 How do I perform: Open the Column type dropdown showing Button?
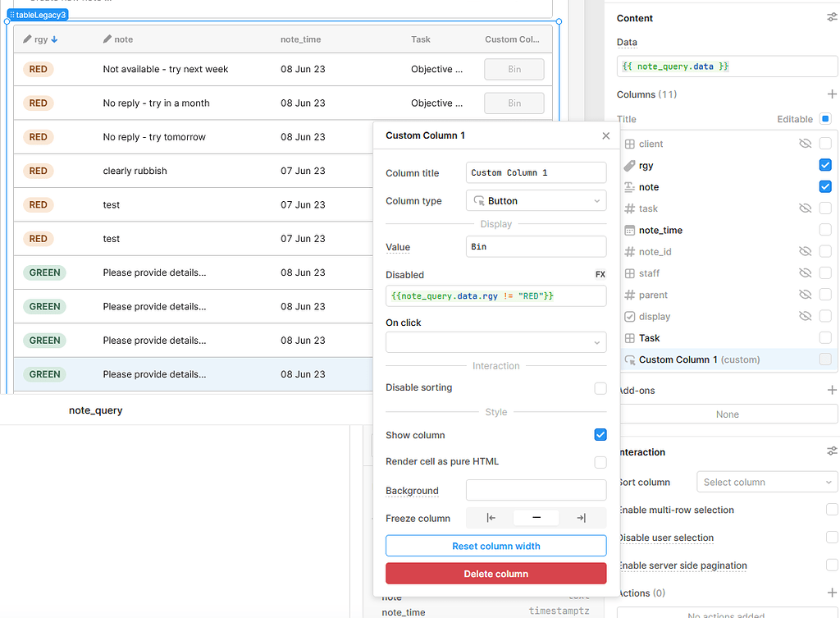point(536,200)
